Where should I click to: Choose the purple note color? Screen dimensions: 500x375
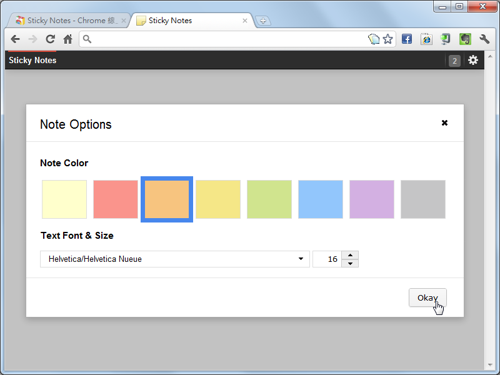372,199
